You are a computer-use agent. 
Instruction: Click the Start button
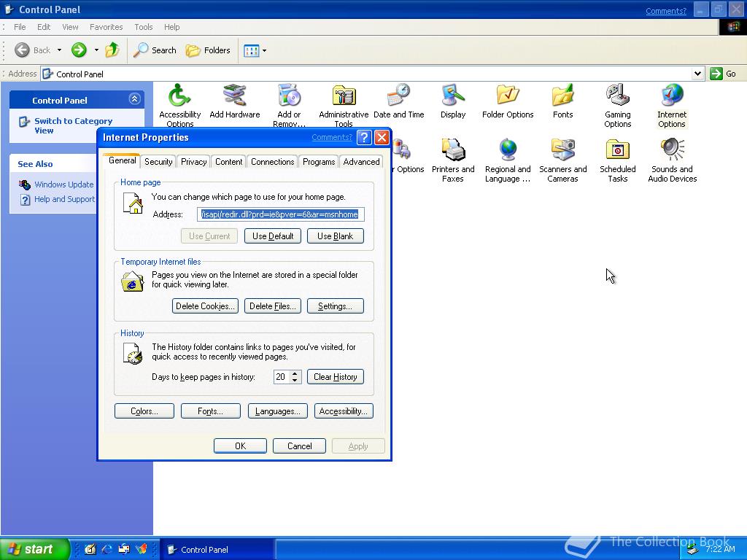pyautogui.click(x=34, y=549)
